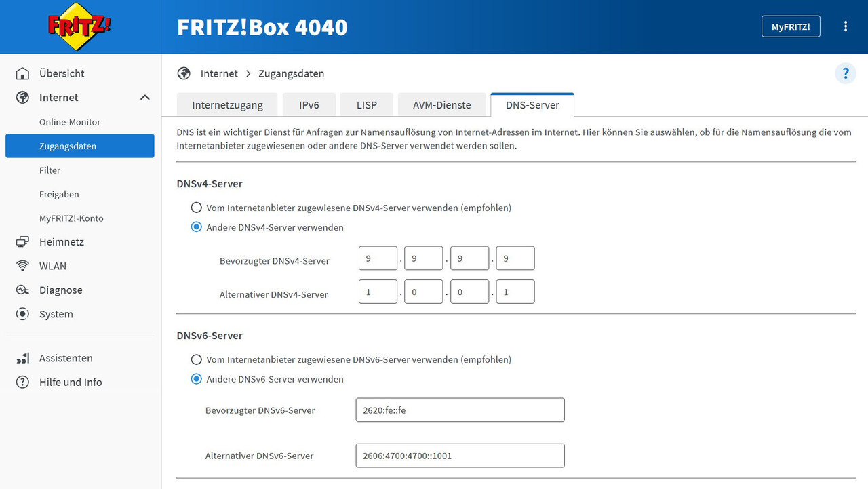
Task: Click fourth octet of preferred DNSv4 server
Action: [x=515, y=258]
